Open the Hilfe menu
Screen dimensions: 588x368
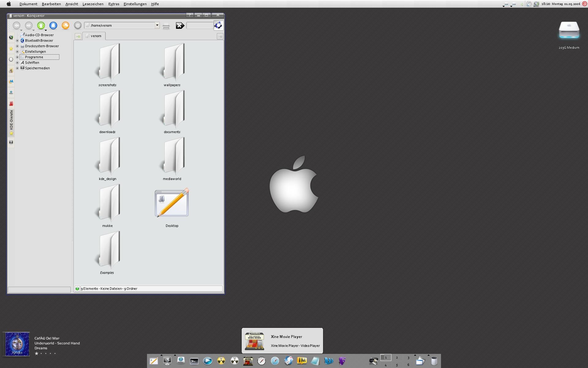point(155,4)
